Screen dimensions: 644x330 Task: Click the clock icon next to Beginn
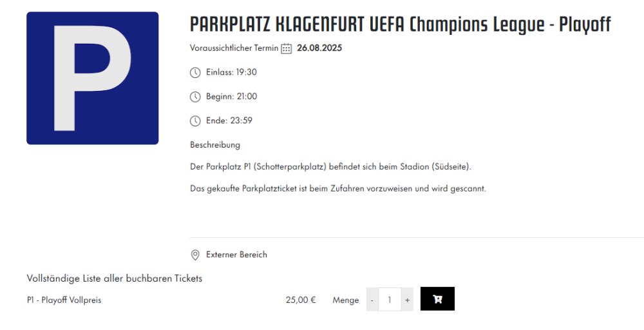(x=196, y=97)
